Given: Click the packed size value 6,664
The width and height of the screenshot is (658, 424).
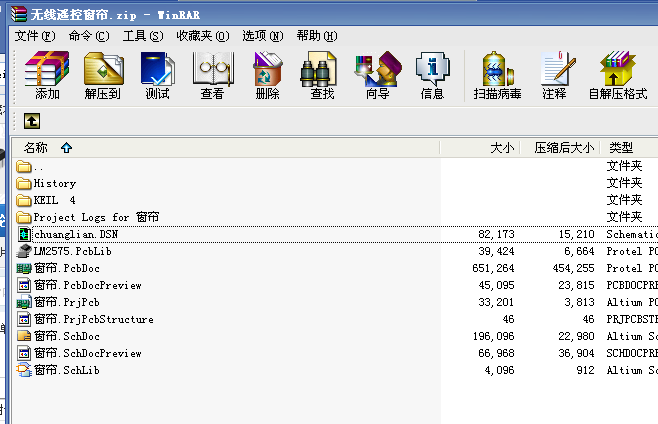Looking at the screenshot, I should pos(579,251).
